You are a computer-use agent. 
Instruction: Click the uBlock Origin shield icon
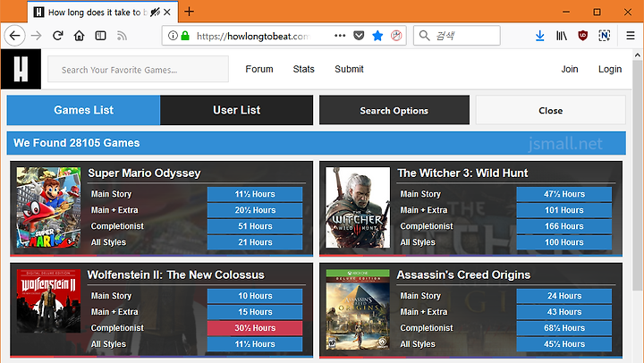click(582, 36)
